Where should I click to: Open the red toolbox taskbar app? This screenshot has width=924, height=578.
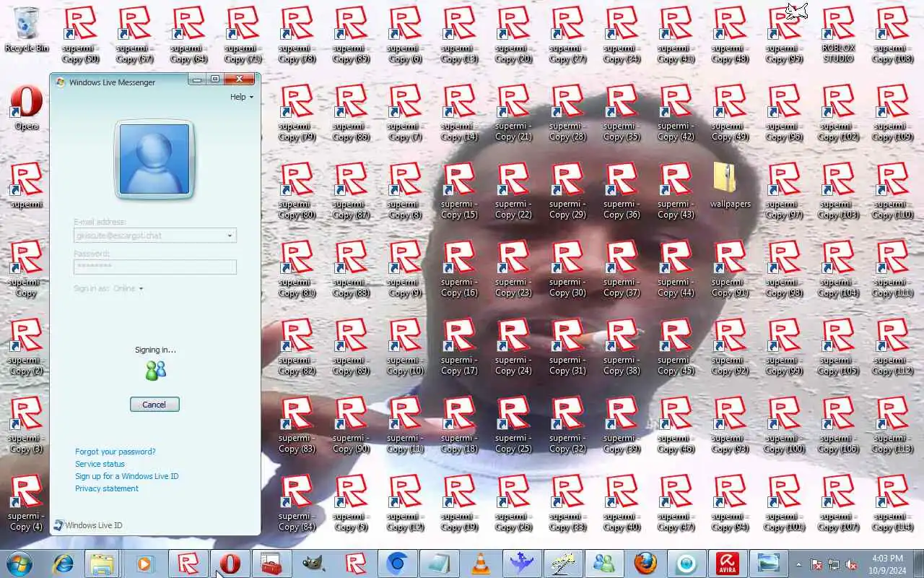tap(271, 564)
